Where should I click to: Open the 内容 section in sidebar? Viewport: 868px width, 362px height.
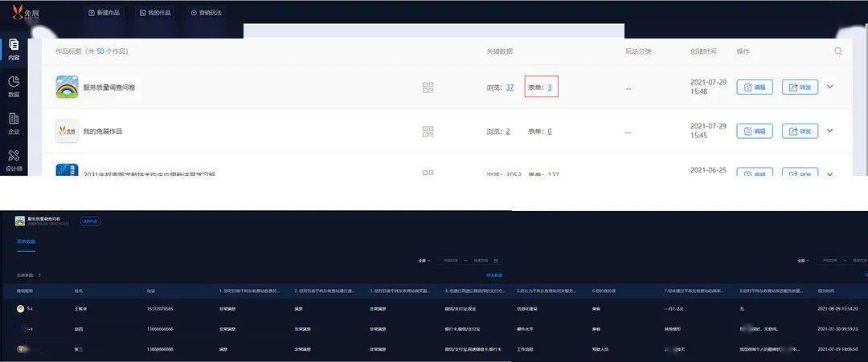point(14,50)
